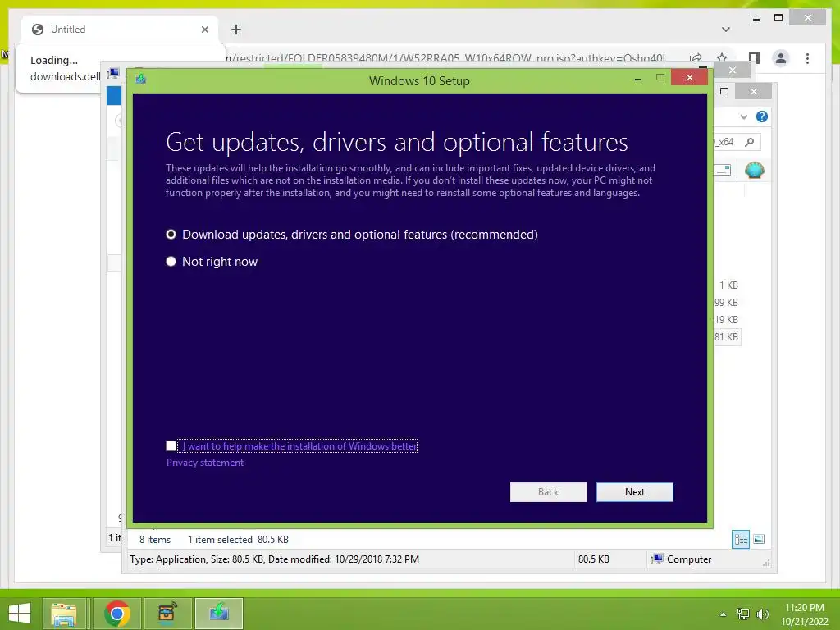Click the Computer label in status bar

689,559
